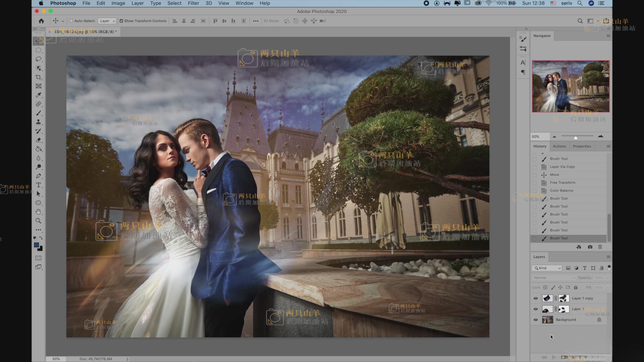Switch to the Actions tab
This screenshot has height=362, width=644.
coord(559,146)
